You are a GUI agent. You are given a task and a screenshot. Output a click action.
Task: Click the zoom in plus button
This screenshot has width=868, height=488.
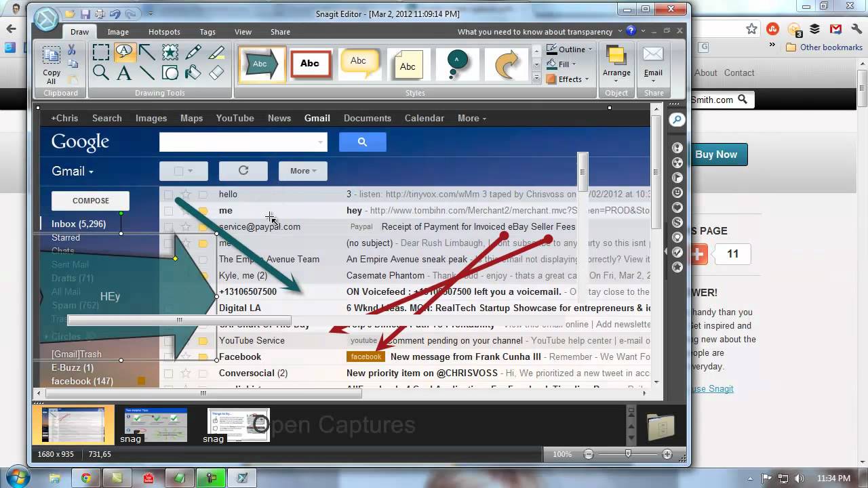click(667, 454)
